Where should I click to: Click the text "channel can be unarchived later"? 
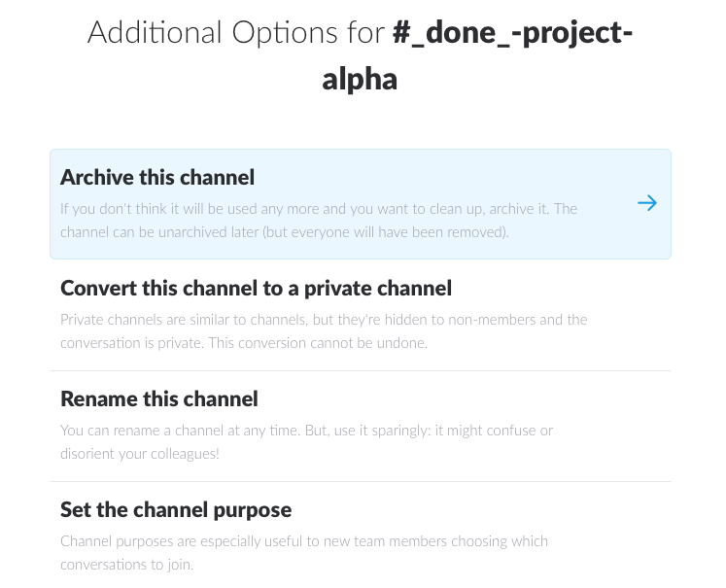(x=159, y=232)
